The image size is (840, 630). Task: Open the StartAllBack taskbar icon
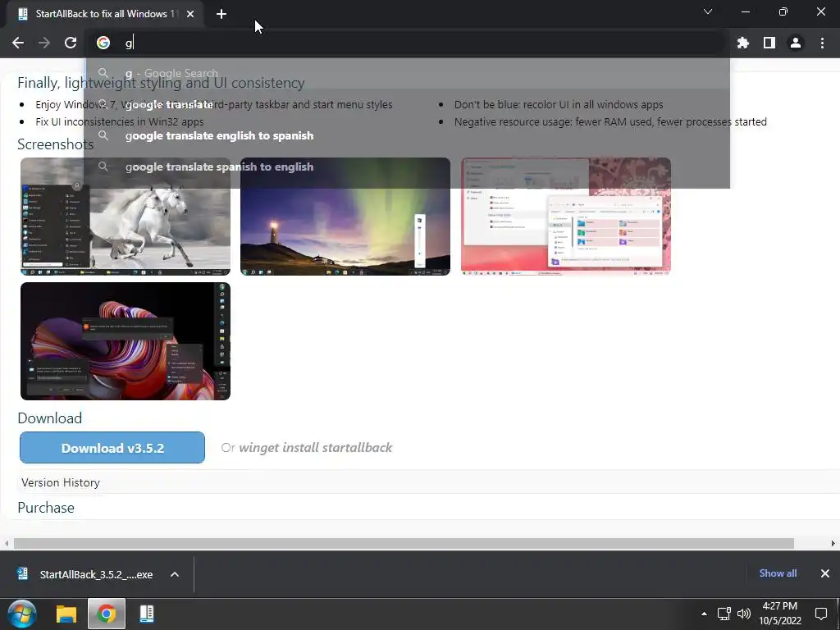click(x=146, y=614)
